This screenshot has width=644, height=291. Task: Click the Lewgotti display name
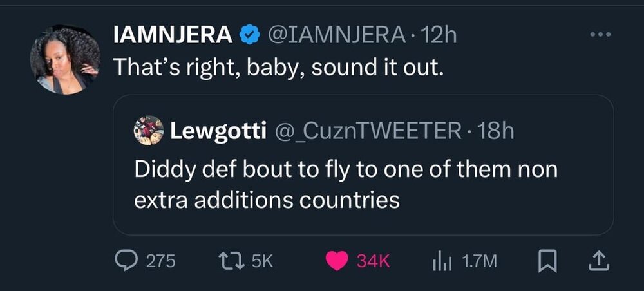coord(218,132)
